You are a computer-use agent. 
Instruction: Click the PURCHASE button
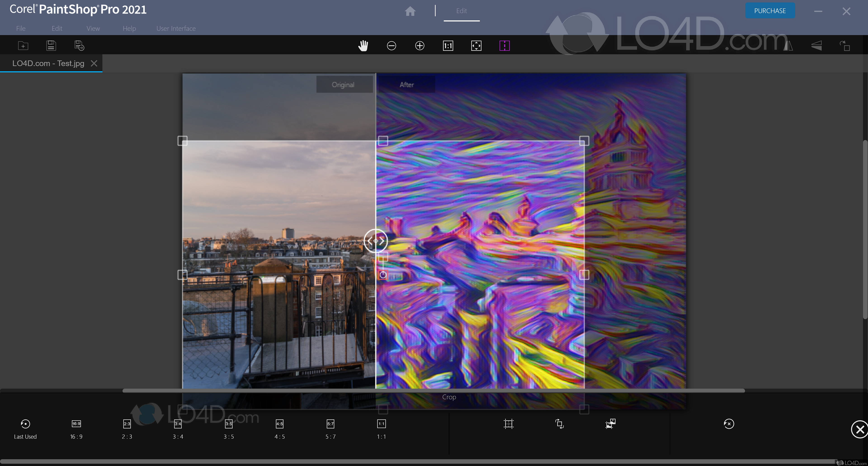[x=770, y=11]
